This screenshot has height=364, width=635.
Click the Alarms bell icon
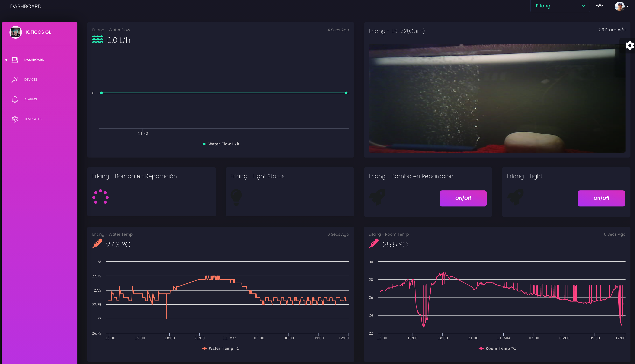point(15,99)
